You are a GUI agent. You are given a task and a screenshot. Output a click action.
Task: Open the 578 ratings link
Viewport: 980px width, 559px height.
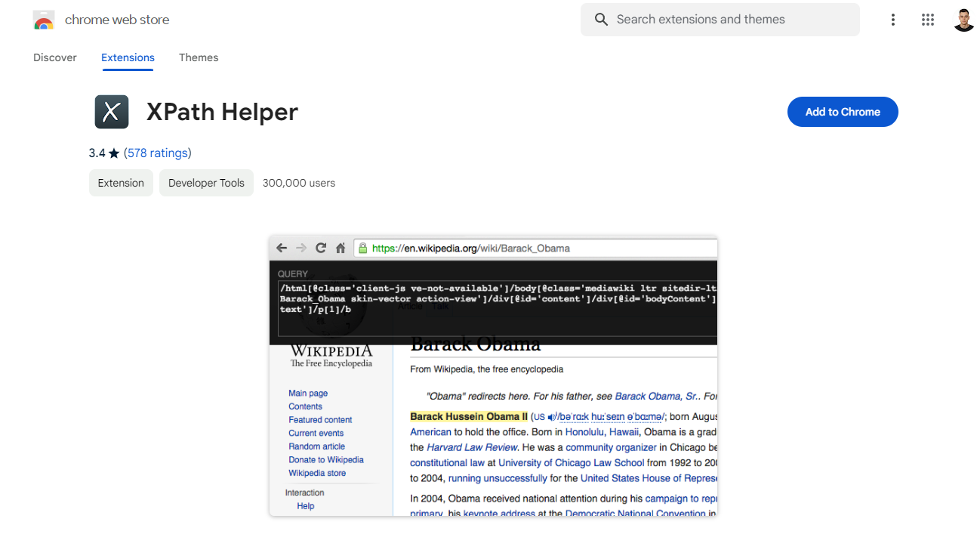[158, 153]
